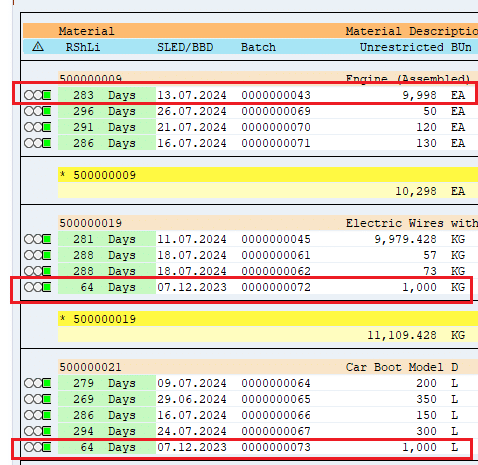Click traffic light icon for batch 0000000064
The width and height of the screenshot is (478, 465).
[x=37, y=383]
